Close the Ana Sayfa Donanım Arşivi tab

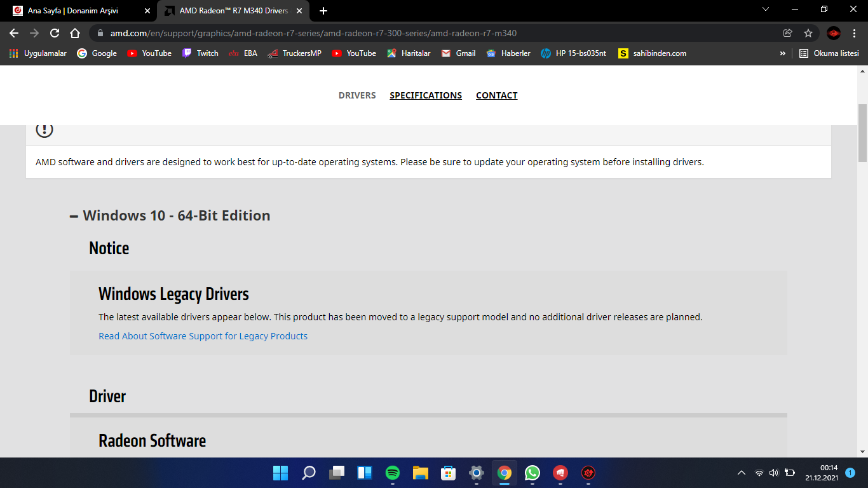tap(148, 11)
